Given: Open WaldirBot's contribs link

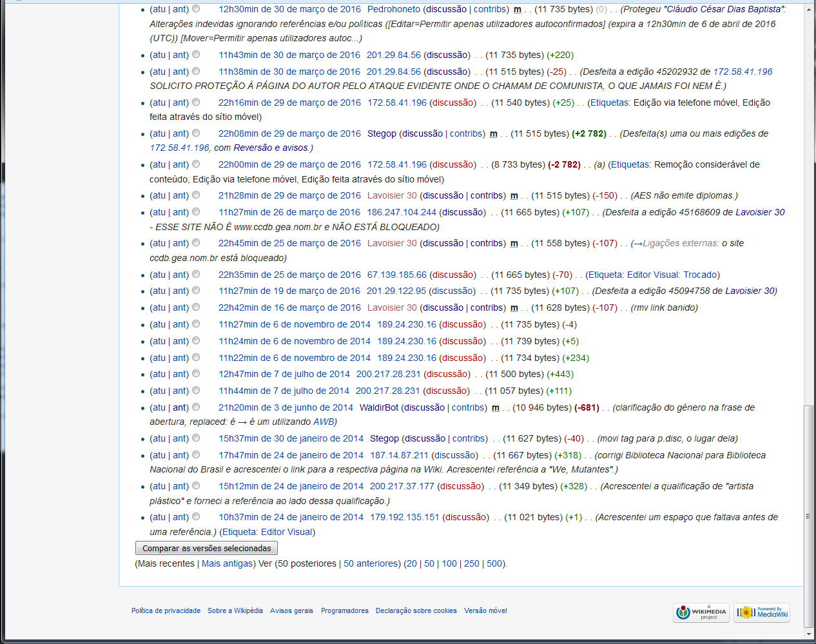Looking at the screenshot, I should pos(469,407).
